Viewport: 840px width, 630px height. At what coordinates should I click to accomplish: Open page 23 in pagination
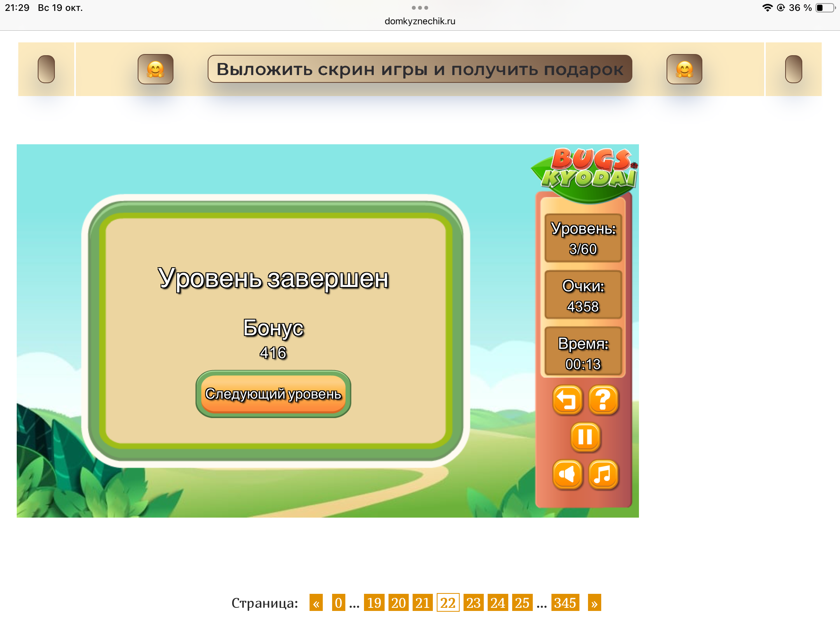pos(473,603)
